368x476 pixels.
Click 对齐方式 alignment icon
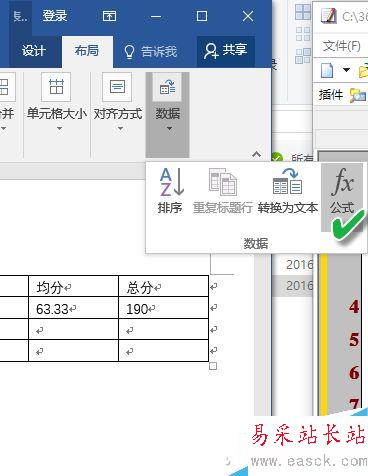click(x=117, y=87)
